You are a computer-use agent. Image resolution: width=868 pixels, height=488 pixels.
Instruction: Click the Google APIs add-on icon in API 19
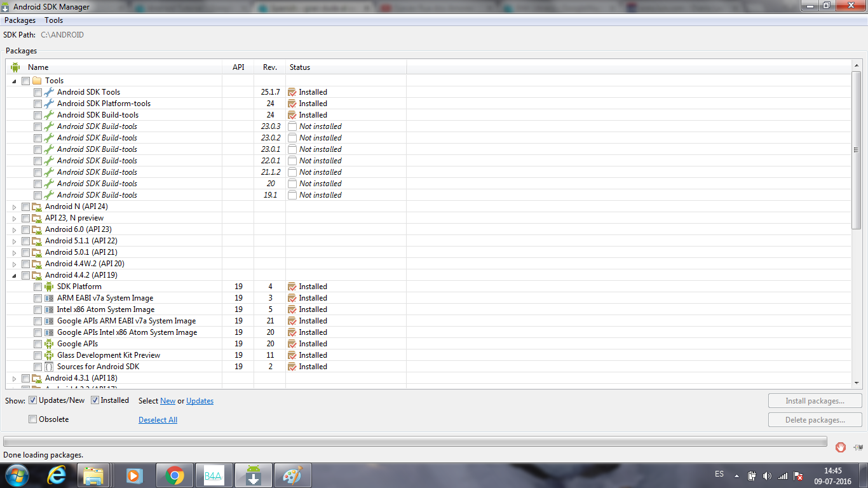[x=49, y=344]
